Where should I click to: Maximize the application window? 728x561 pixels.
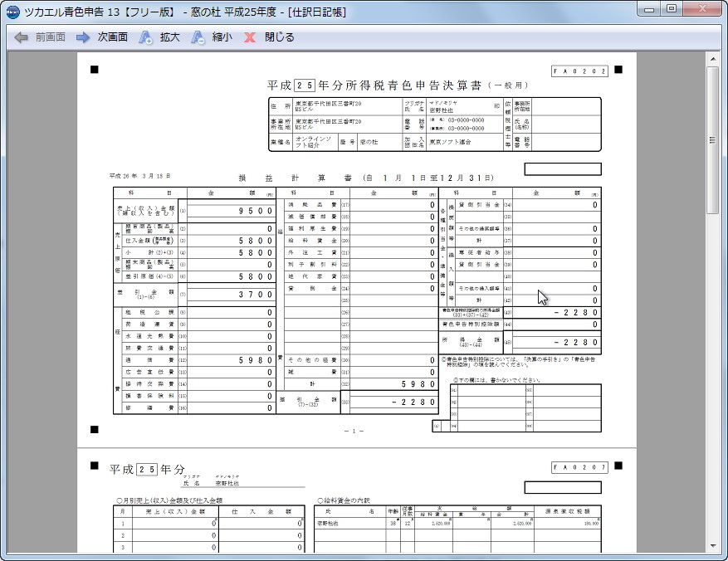672,9
